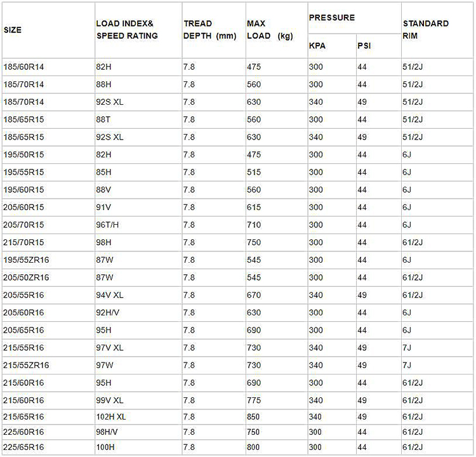Screen dimensions: 476x457
Task: Click the 475 value in the 195/50R15 row
Action: pos(254,155)
